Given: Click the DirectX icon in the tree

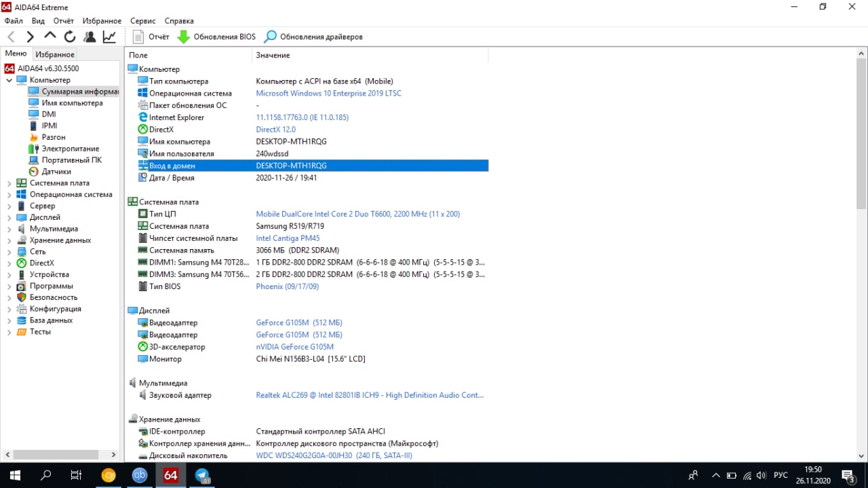Looking at the screenshot, I should point(22,263).
